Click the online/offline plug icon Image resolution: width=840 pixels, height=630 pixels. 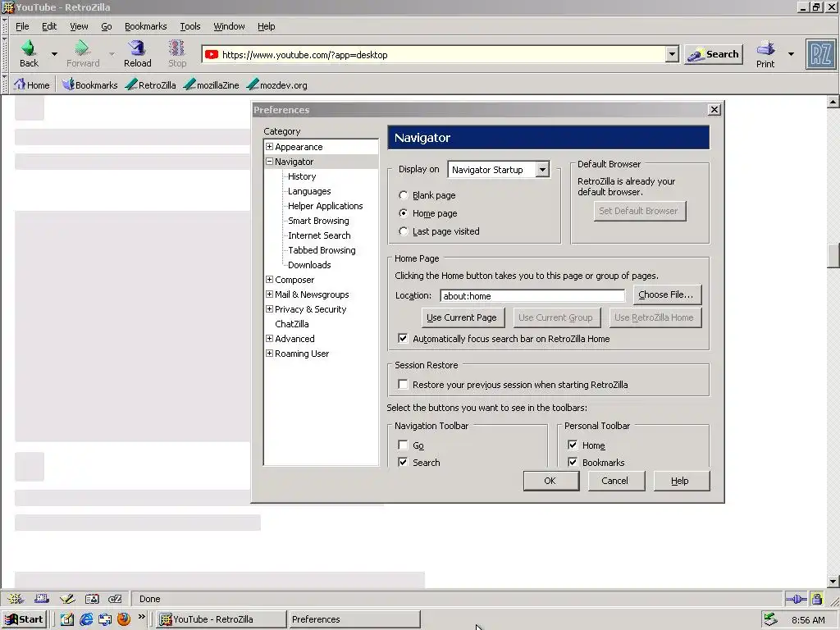[796, 599]
